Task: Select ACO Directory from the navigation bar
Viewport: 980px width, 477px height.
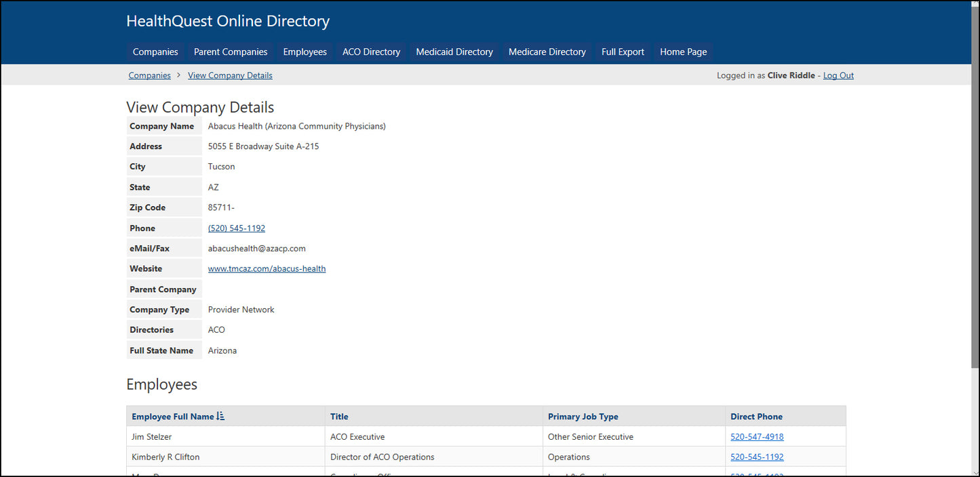Action: (371, 52)
